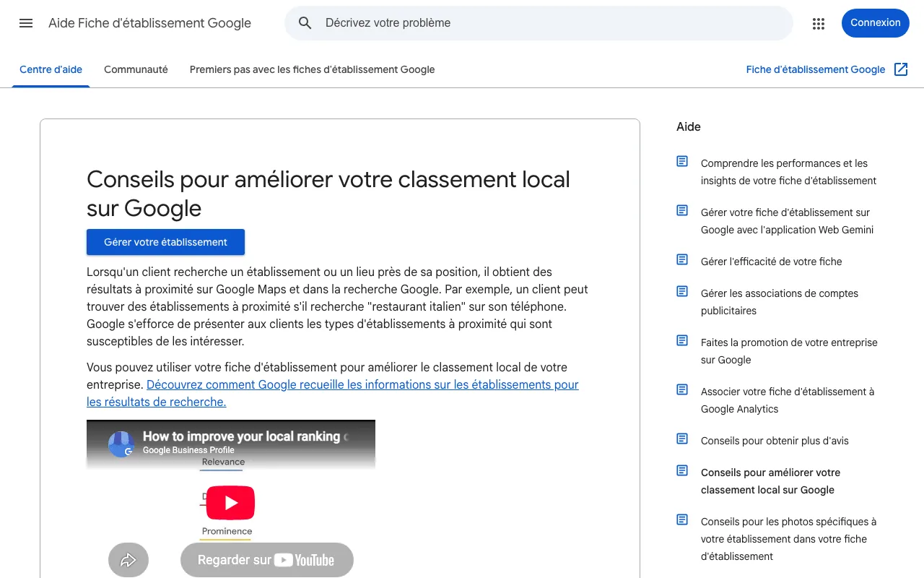924x578 pixels.
Task: Click article icon beside Gérer l'efficacité de votre fiche
Action: coord(682,259)
